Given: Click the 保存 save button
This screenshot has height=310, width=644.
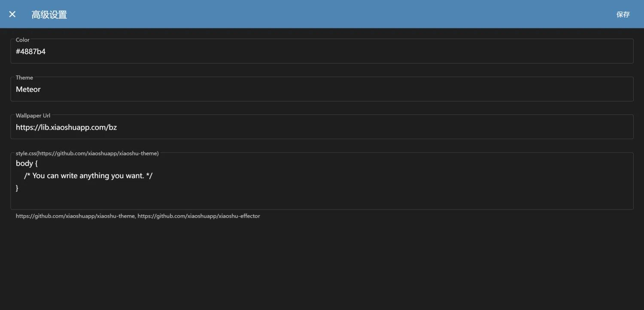Looking at the screenshot, I should click(x=623, y=15).
